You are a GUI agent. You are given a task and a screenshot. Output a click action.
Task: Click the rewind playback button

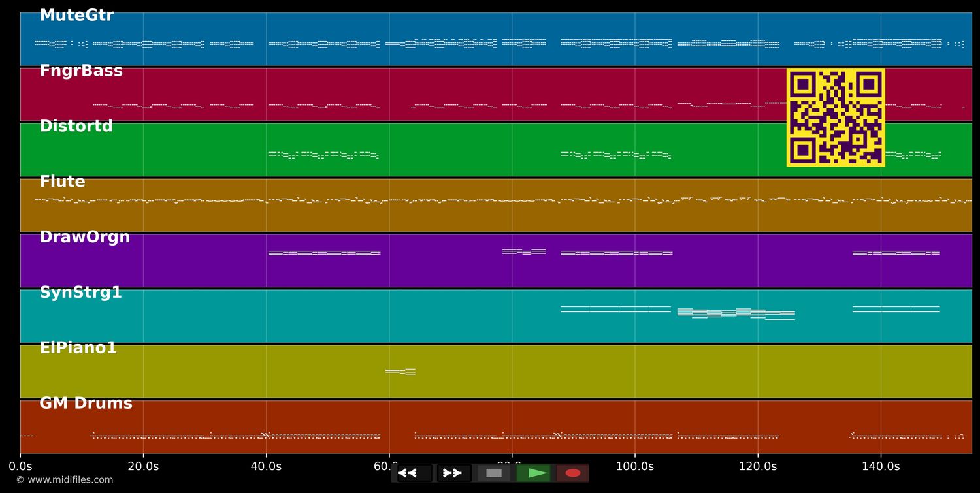pyautogui.click(x=414, y=473)
